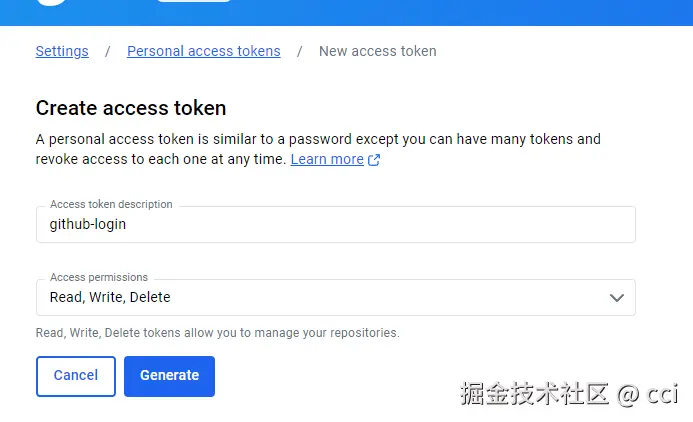693x422 pixels.
Task: Click the slash separator after Settings
Action: coord(108,51)
